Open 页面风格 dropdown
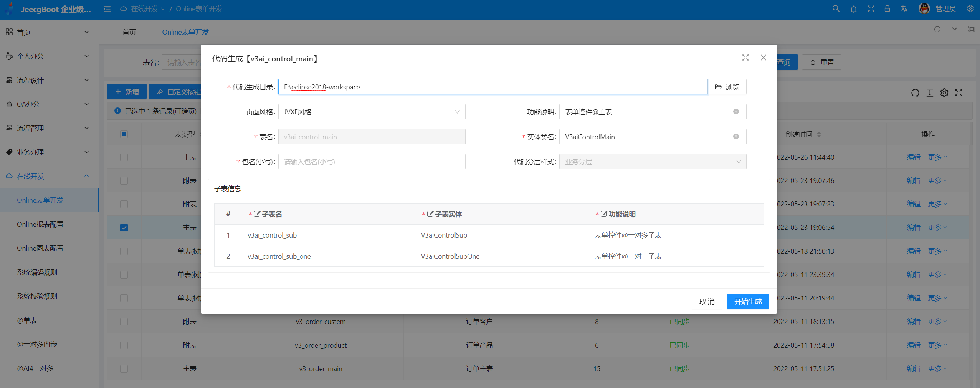This screenshot has height=388, width=980. click(372, 112)
